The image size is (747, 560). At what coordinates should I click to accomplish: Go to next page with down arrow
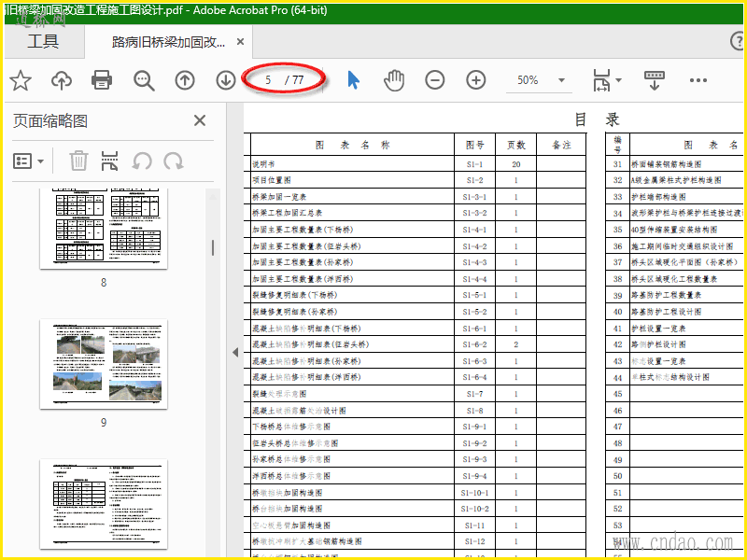tap(225, 80)
